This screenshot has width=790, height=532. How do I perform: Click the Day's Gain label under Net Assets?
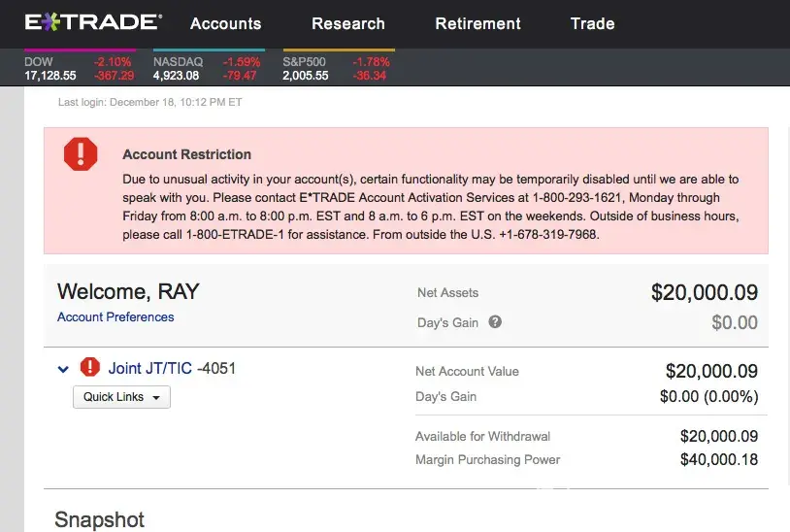coord(448,323)
